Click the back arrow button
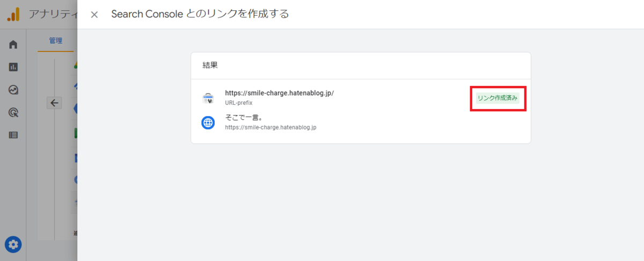Viewport: 644px width, 261px height. (x=54, y=103)
